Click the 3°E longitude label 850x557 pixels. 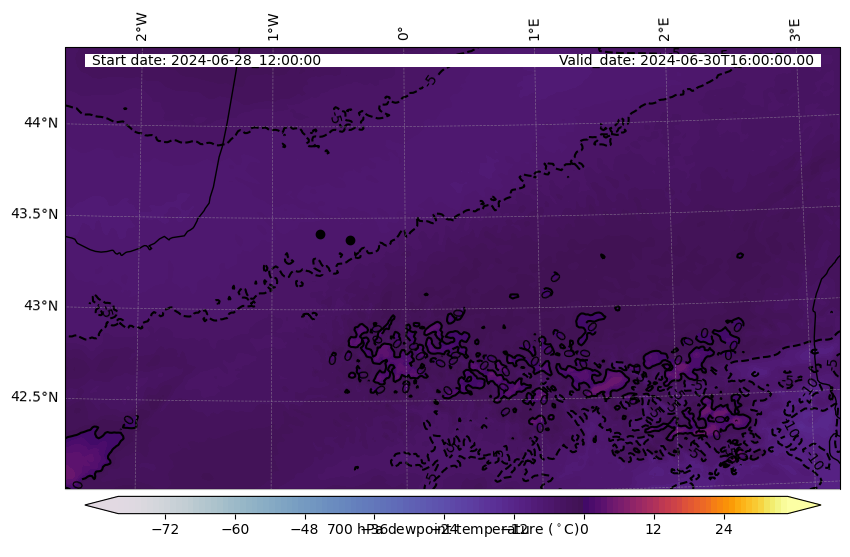point(795,28)
